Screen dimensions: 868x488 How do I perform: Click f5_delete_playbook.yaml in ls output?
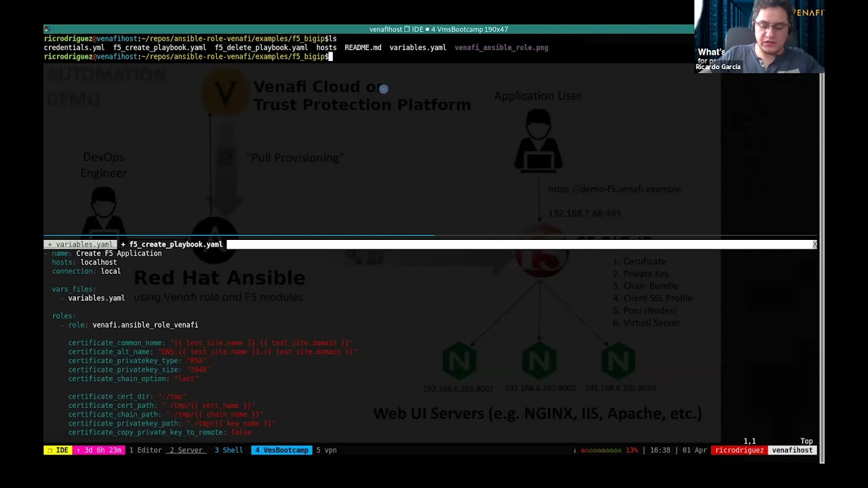coord(261,47)
